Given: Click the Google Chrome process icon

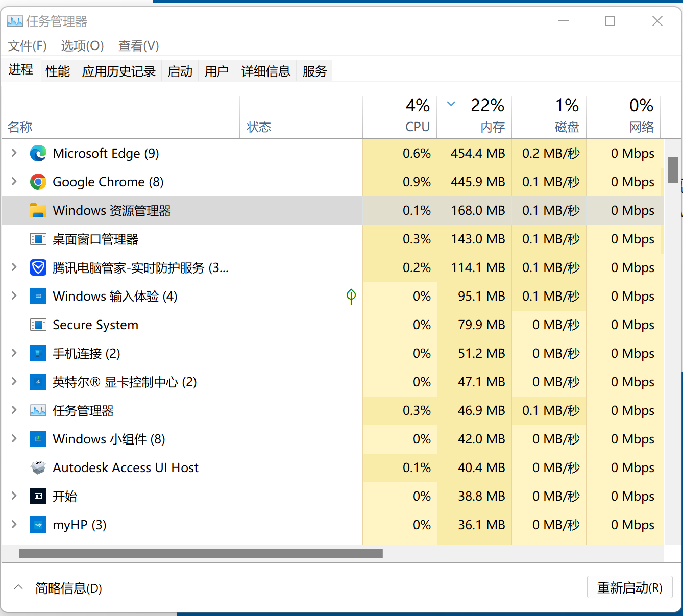Looking at the screenshot, I should 38,182.
